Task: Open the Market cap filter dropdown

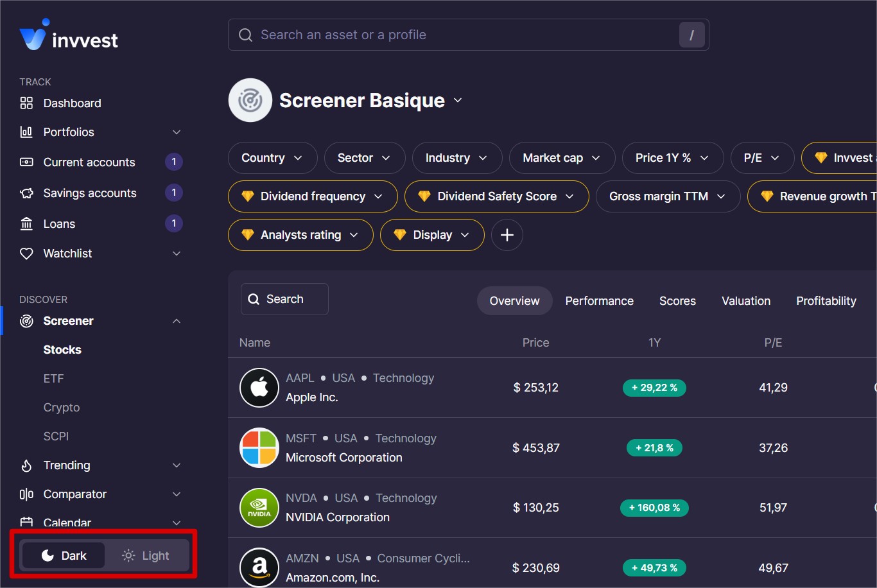Action: (562, 158)
